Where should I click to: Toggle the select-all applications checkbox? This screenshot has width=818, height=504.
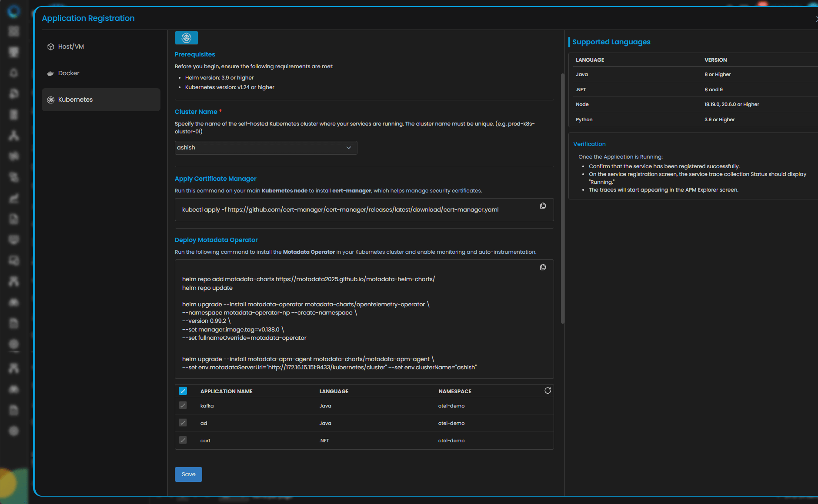(183, 391)
